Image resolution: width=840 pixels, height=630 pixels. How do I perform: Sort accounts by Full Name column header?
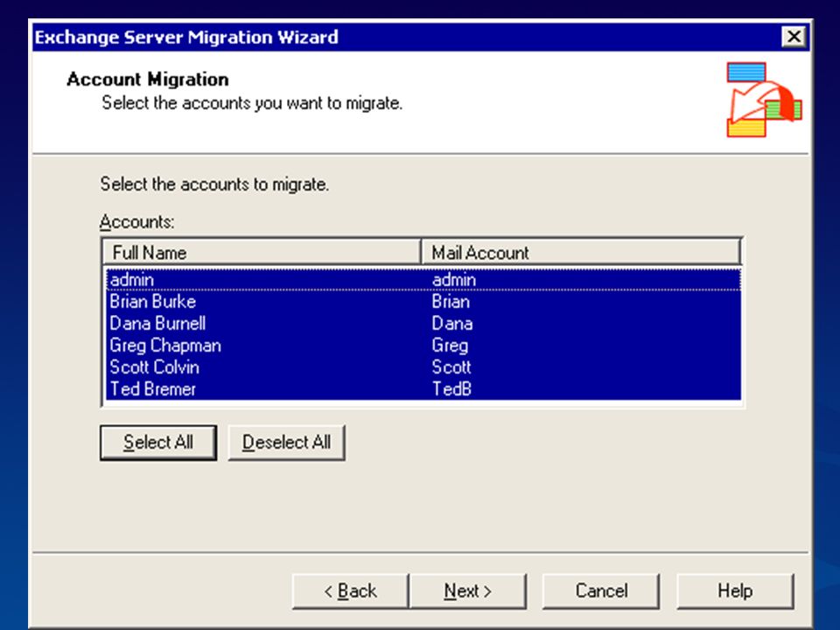pos(262,252)
